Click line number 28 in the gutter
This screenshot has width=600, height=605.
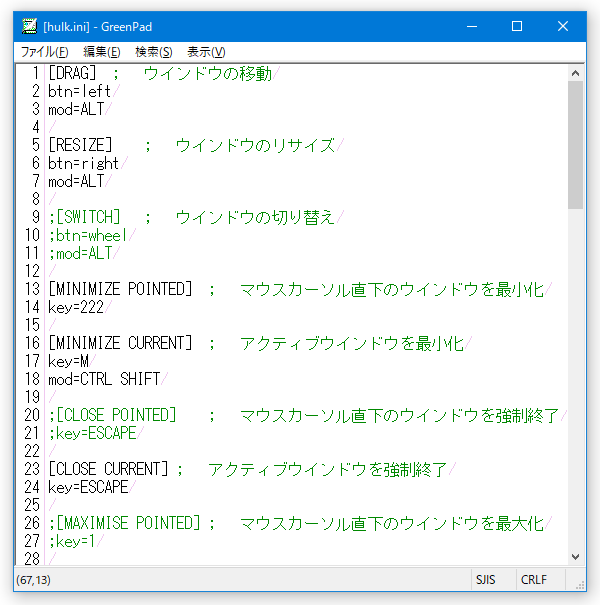pos(32,559)
